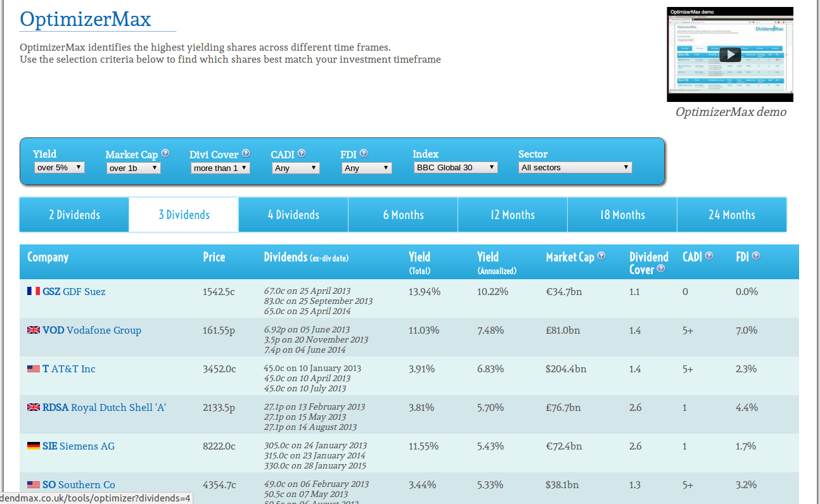This screenshot has height=504, width=820.
Task: Click the UK flag beside VOD
Action: click(34, 330)
